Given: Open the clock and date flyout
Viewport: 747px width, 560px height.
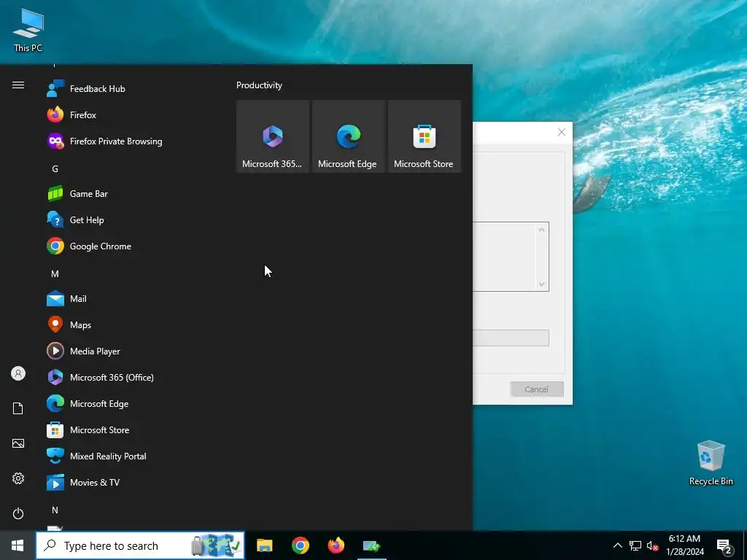Looking at the screenshot, I should tap(684, 545).
